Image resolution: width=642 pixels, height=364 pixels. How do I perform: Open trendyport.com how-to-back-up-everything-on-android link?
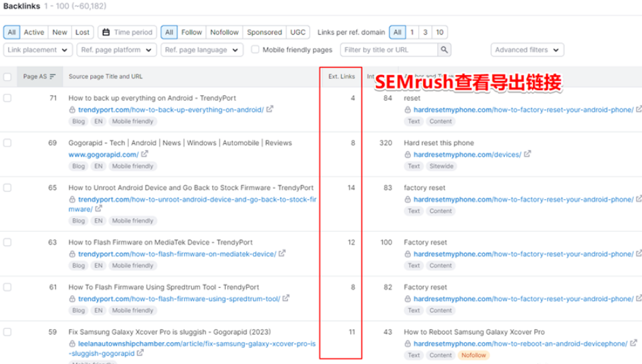click(171, 110)
